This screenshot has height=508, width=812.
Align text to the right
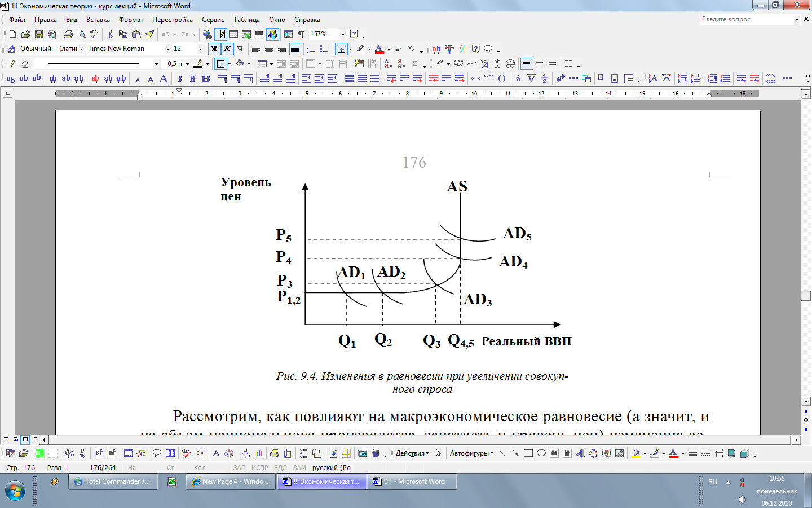282,49
